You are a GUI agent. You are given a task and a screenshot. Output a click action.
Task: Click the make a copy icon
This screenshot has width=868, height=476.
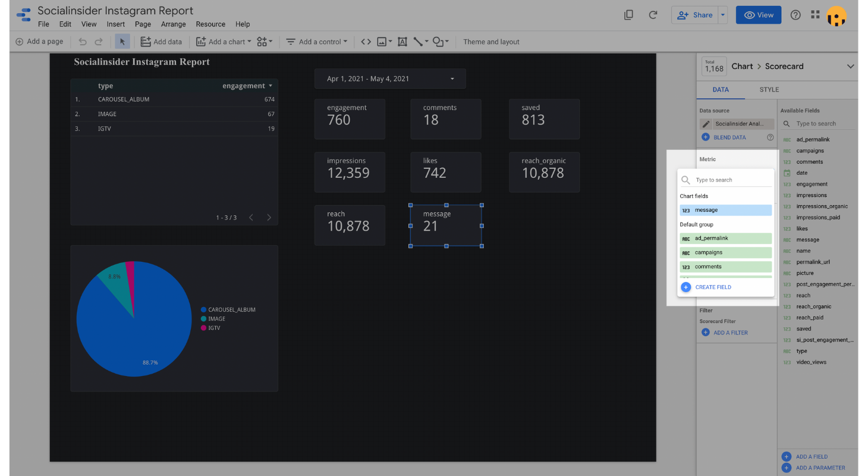628,15
